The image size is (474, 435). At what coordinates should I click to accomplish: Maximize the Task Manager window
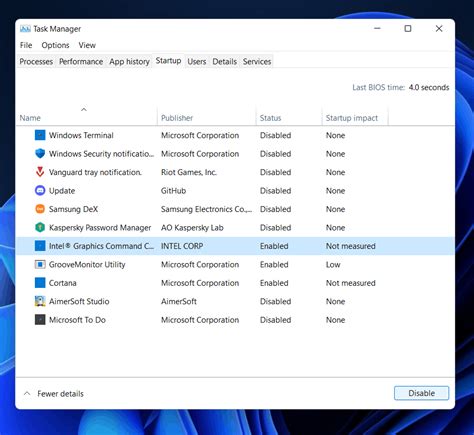coord(408,29)
